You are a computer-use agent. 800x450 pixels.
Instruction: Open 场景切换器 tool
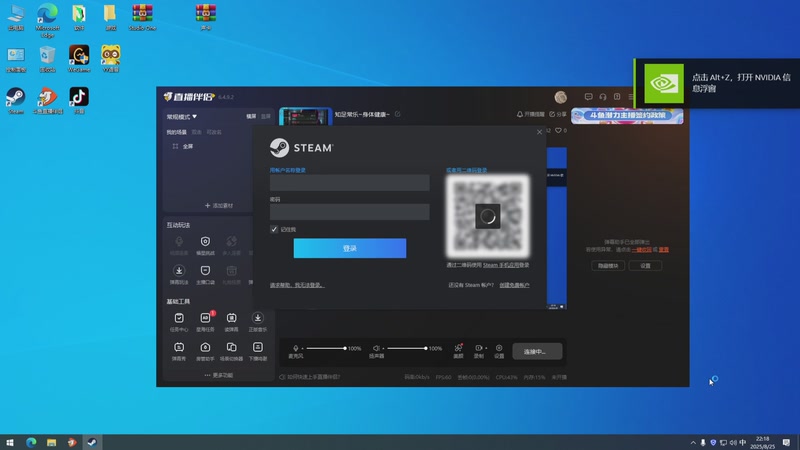click(232, 351)
